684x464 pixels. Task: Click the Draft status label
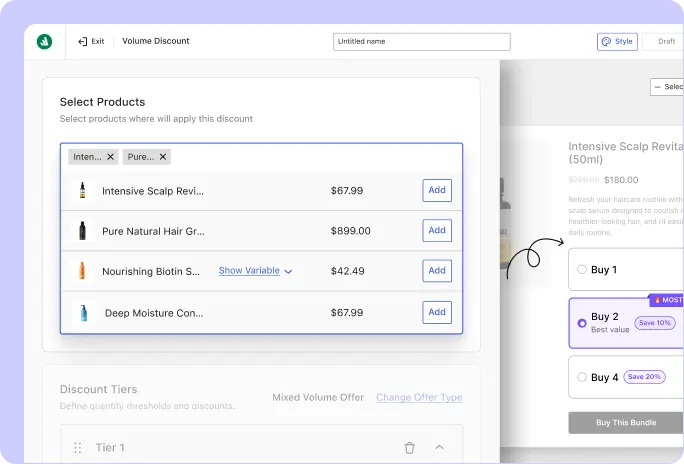point(667,41)
